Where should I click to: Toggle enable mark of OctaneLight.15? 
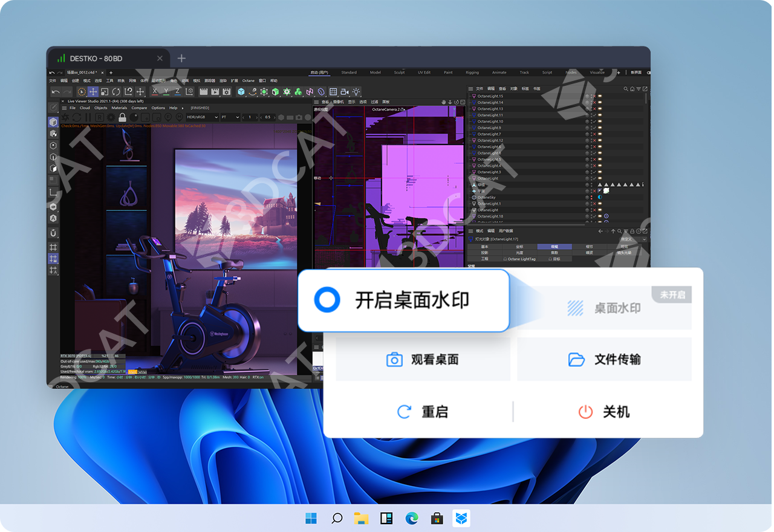594,96
